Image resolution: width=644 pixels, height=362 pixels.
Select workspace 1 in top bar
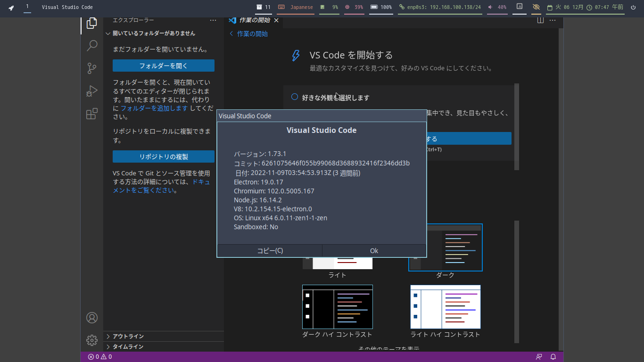click(27, 7)
